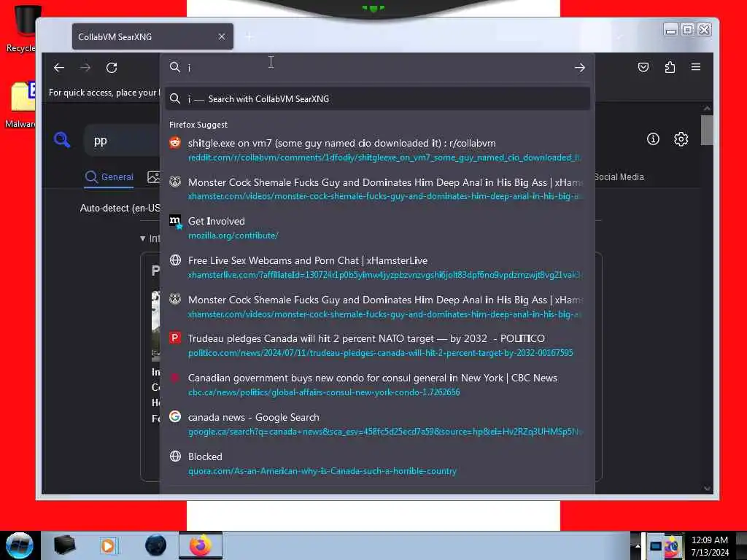Open the black box taskbar icon
This screenshot has height=560, width=747.
64,545
